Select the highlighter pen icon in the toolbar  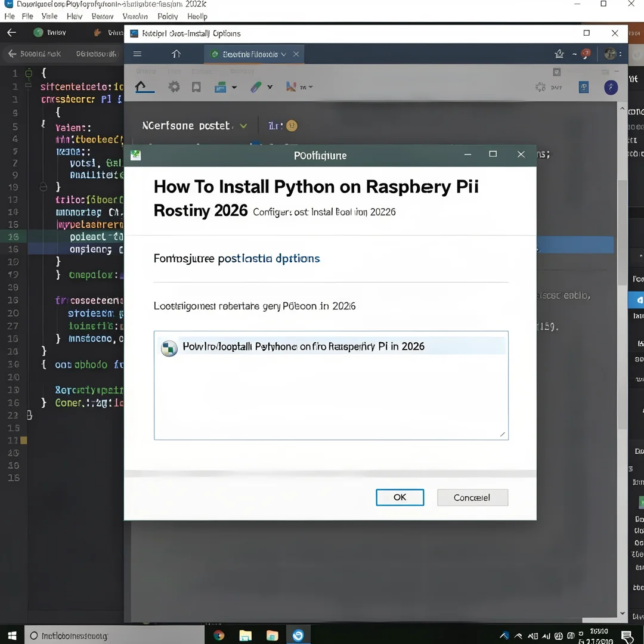tap(256, 87)
